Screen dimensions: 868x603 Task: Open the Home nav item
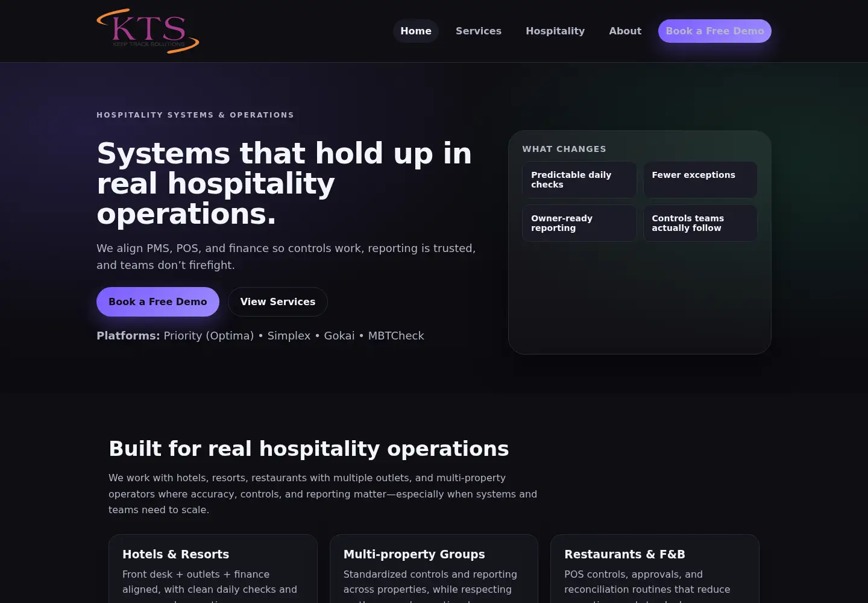coord(416,31)
